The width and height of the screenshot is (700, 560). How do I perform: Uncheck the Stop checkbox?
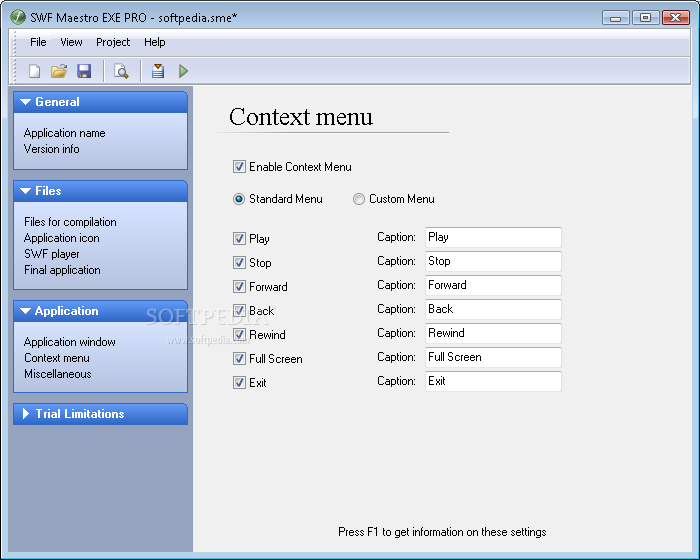pos(239,263)
